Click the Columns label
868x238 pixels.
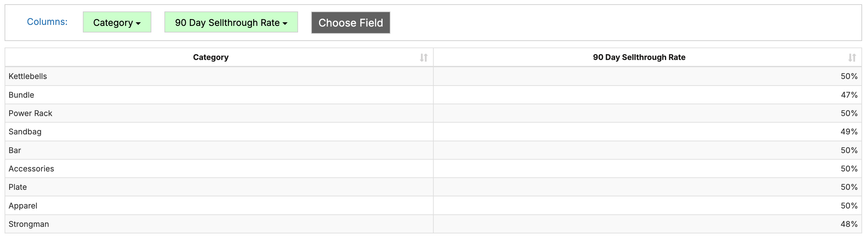[x=47, y=22]
